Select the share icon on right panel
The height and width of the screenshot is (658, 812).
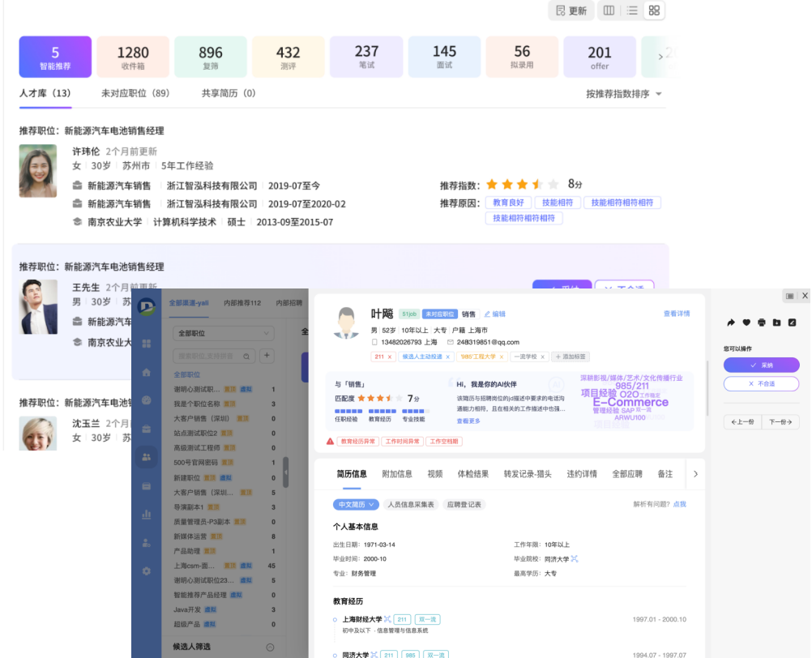pos(730,322)
